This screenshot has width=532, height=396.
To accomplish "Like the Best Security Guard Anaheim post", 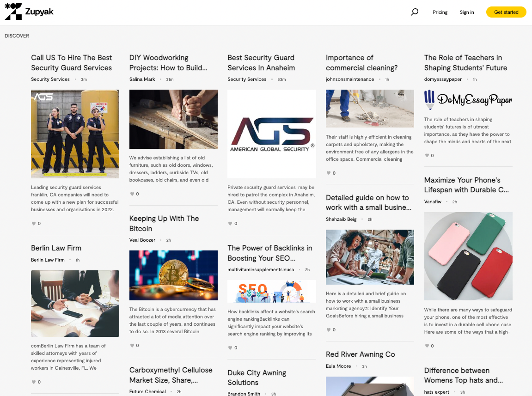I will [x=230, y=223].
